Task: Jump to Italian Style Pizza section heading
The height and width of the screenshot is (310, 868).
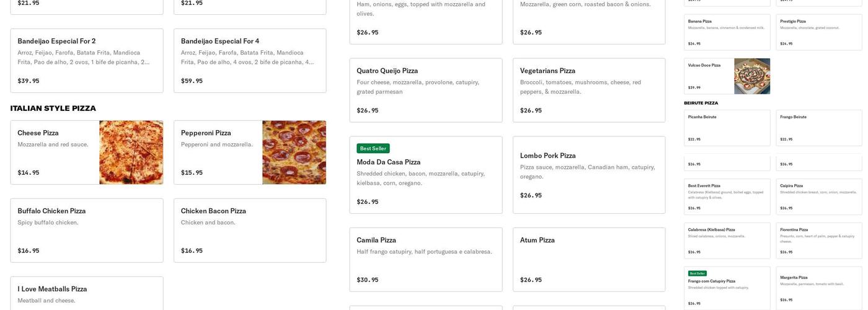Action: pos(53,108)
